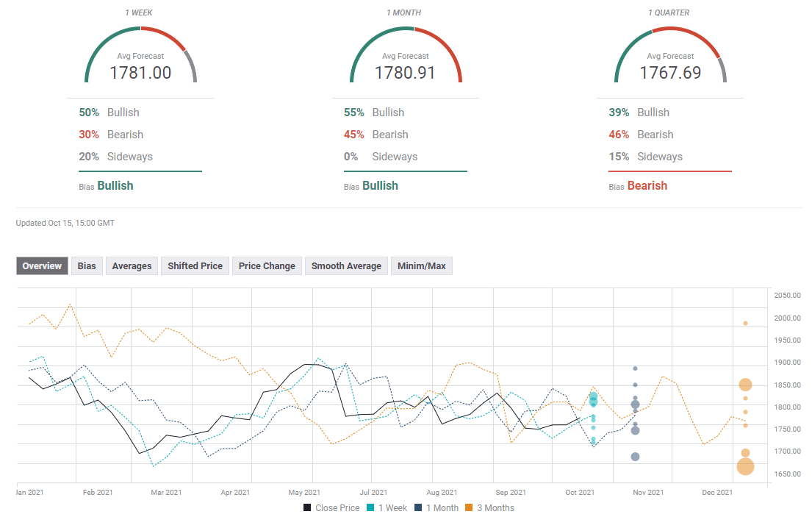
Task: Select the Averages tab
Action: pos(132,266)
